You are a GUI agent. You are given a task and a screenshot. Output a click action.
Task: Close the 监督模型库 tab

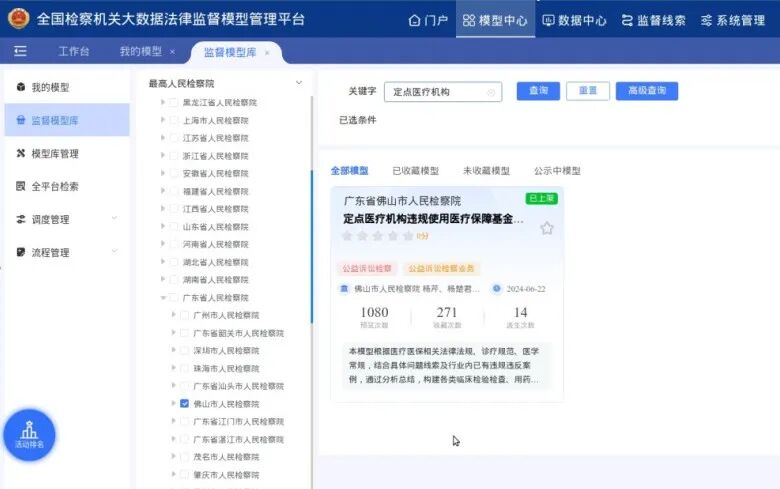tap(267, 52)
